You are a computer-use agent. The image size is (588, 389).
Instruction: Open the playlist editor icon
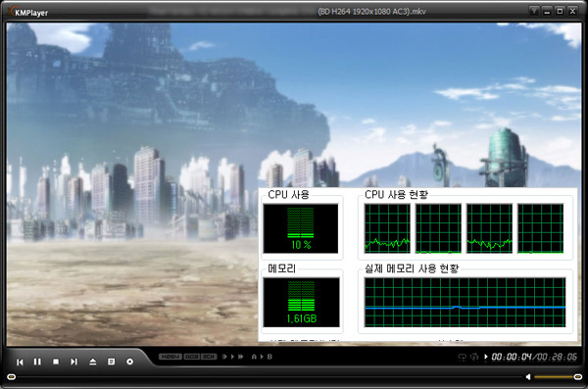coord(112,362)
